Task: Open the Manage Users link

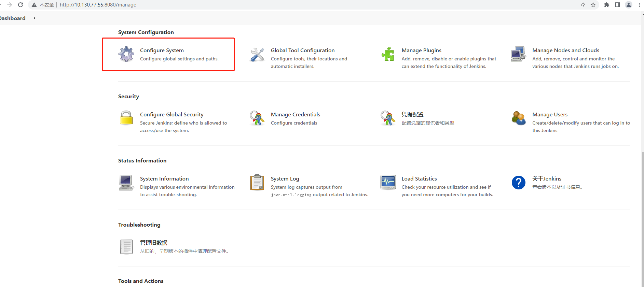Action: [550, 114]
